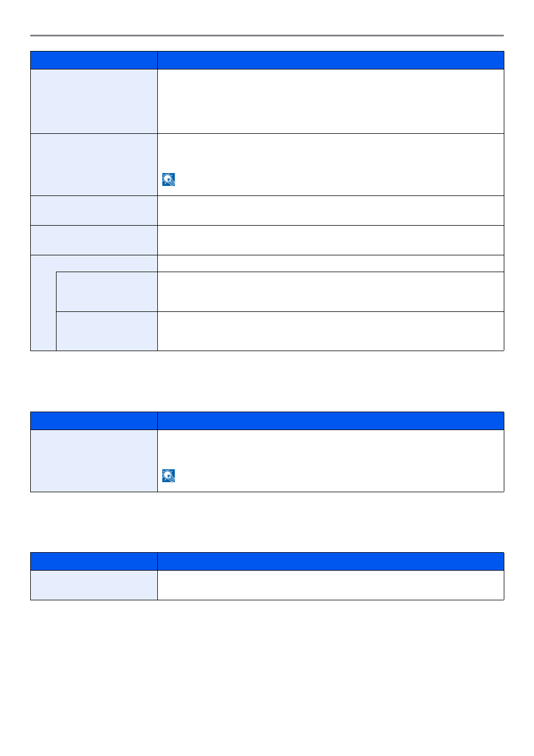Click the first nested light-blue sub-row label cell
Image resolution: width=534 pixels, height=756 pixels.
pos(107,292)
